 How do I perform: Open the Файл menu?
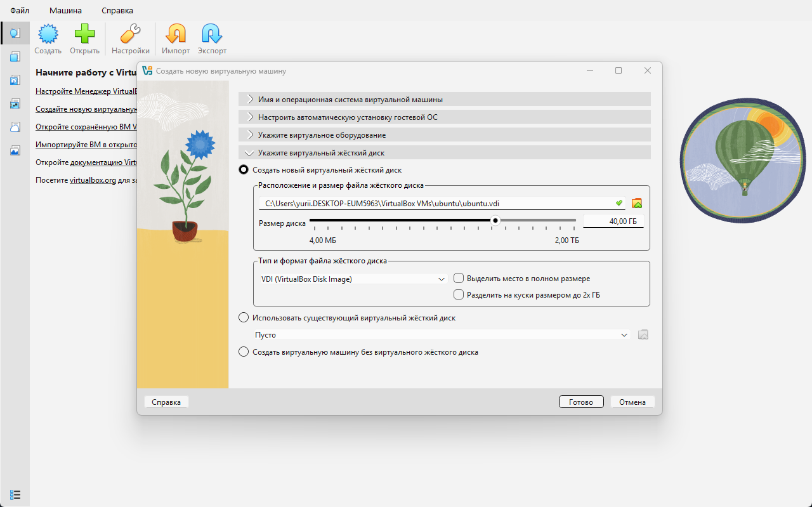[20, 11]
